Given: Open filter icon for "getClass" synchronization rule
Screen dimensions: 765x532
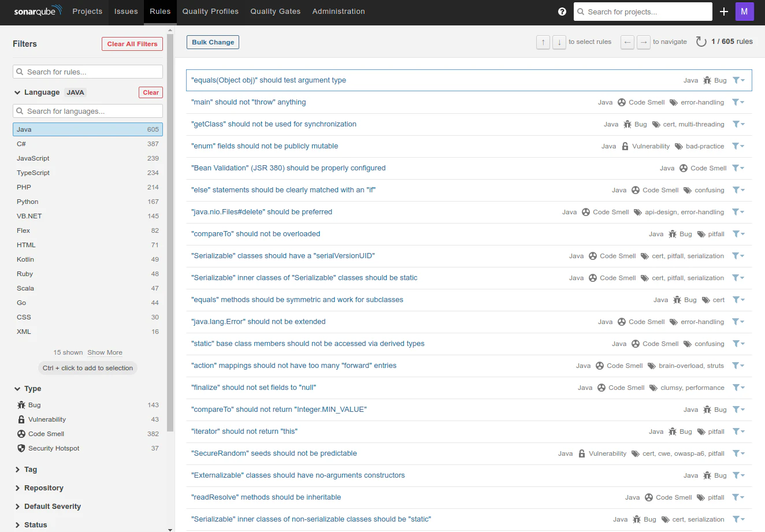Looking at the screenshot, I should click(738, 124).
